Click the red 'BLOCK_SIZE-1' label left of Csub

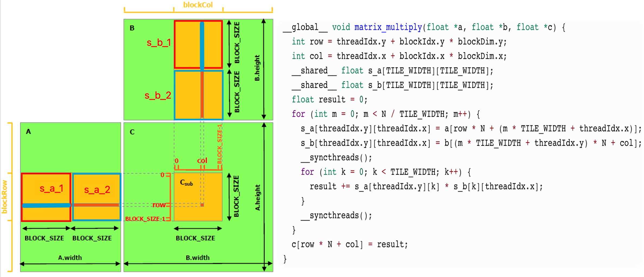tap(145, 219)
